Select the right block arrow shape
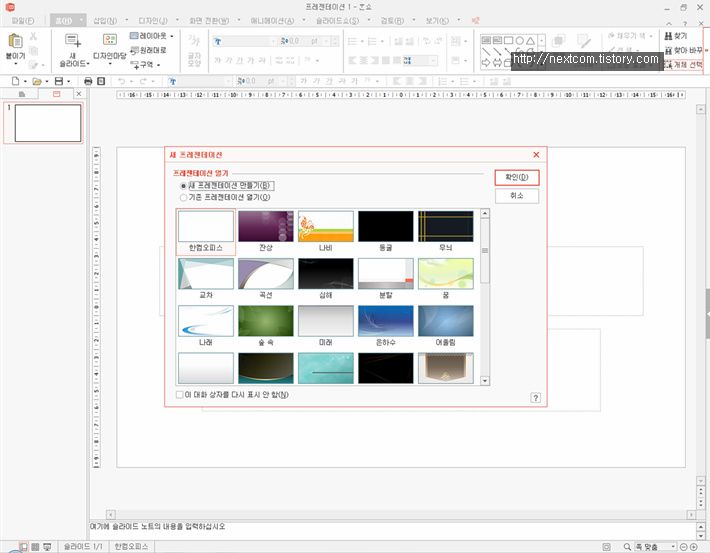The height and width of the screenshot is (553, 710). (x=486, y=63)
